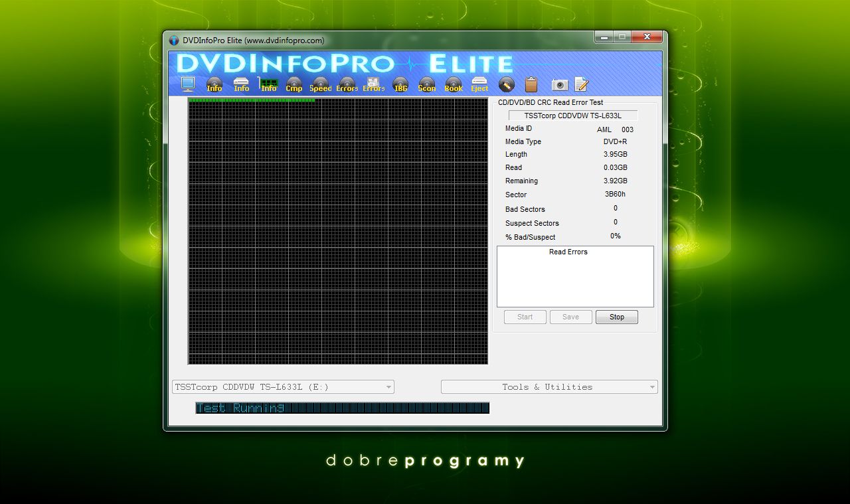Click the Eject drive icon
Image resolution: width=850 pixels, height=504 pixels.
click(x=479, y=84)
